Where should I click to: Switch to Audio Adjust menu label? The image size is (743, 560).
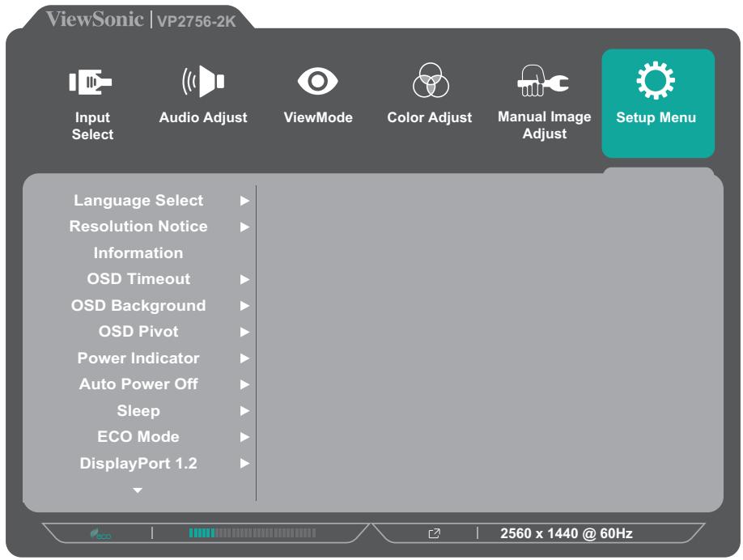203,117
